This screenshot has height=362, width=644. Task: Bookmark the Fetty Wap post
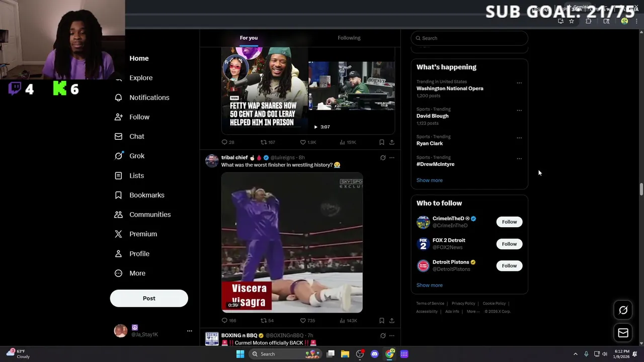tap(382, 142)
